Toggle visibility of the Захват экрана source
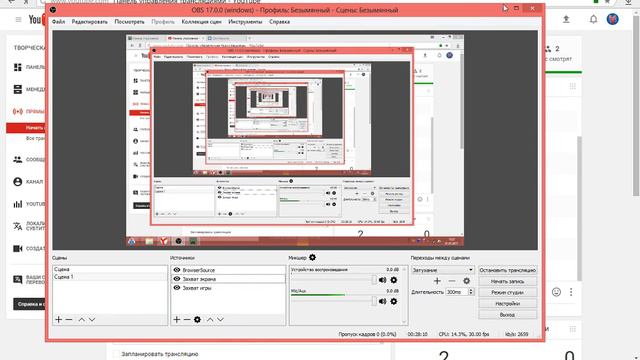 pyautogui.click(x=177, y=279)
